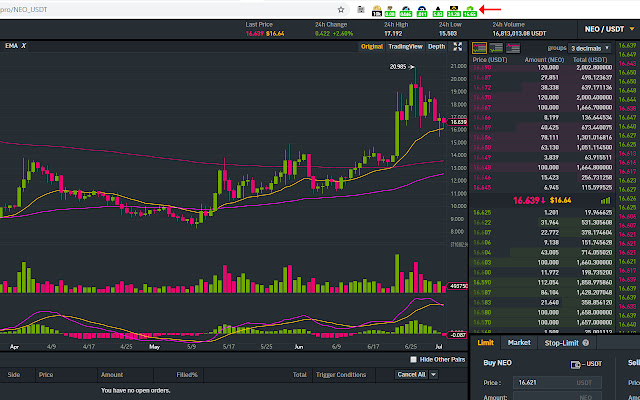640x400 pixels.
Task: Choose the Stop-Limit order tab
Action: point(562,342)
